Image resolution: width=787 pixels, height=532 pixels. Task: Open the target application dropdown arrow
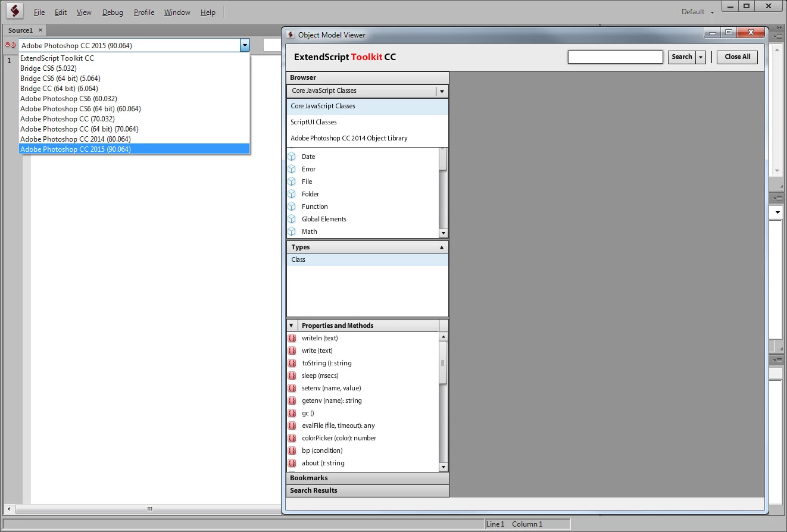point(245,45)
